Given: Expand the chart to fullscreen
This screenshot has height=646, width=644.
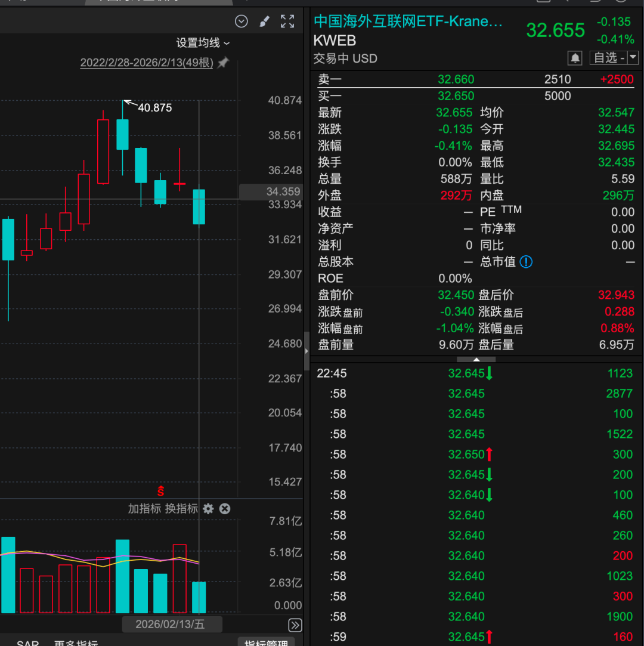Looking at the screenshot, I should (287, 21).
